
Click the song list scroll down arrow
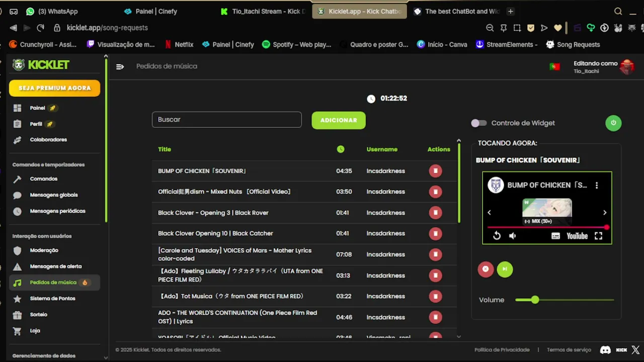click(458, 337)
